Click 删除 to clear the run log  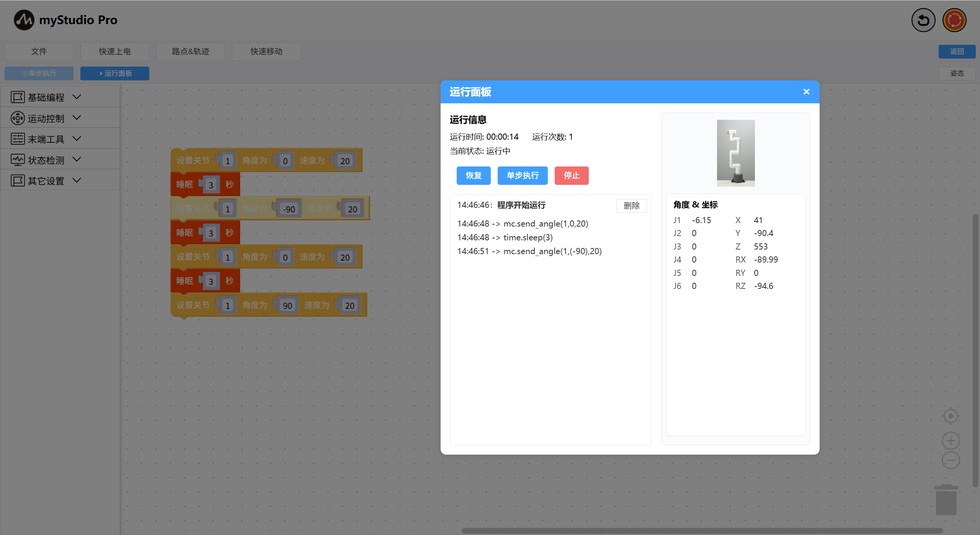tap(631, 206)
